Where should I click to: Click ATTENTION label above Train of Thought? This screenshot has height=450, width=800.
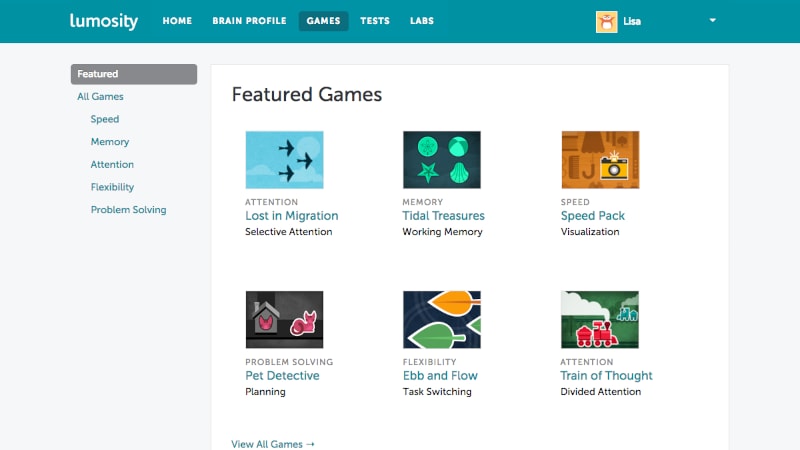coord(587,362)
